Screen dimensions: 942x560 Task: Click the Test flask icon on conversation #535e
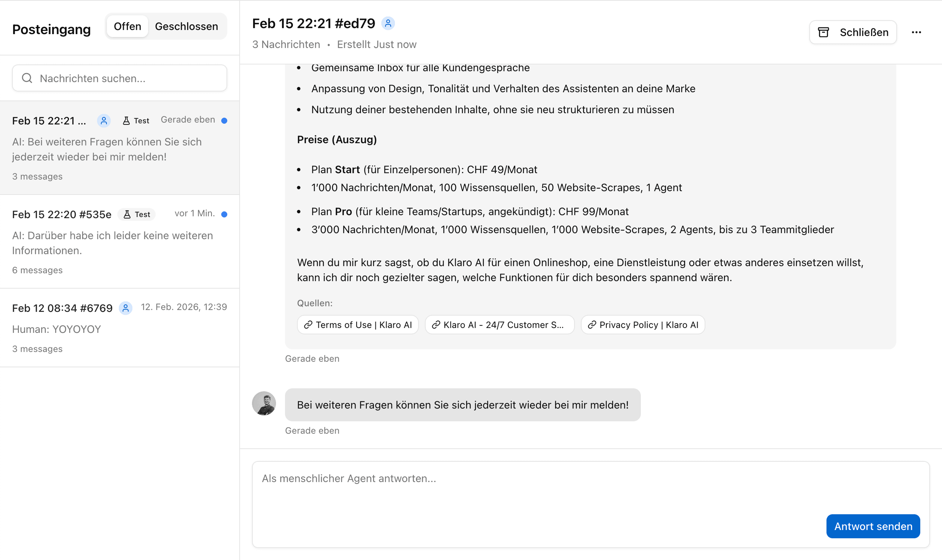128,214
